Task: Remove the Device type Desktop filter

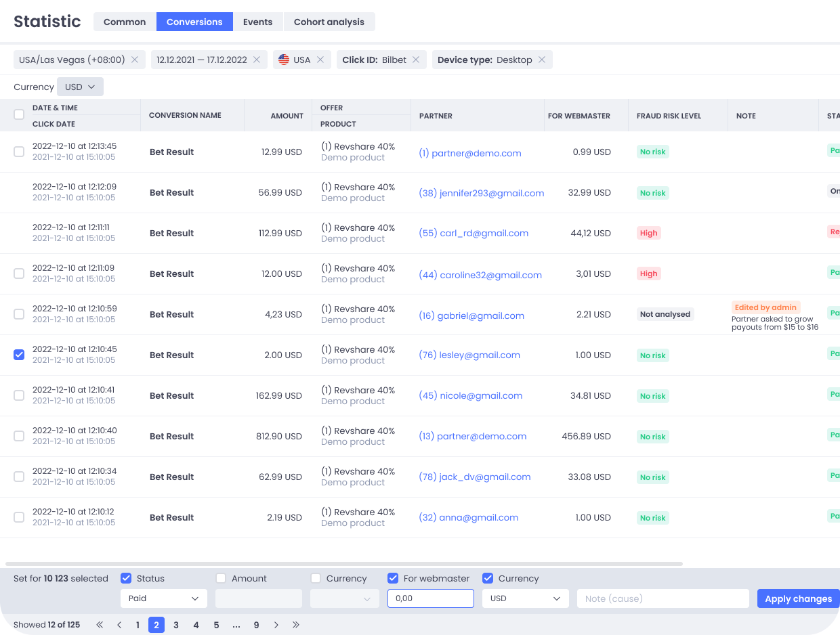Action: coord(542,60)
